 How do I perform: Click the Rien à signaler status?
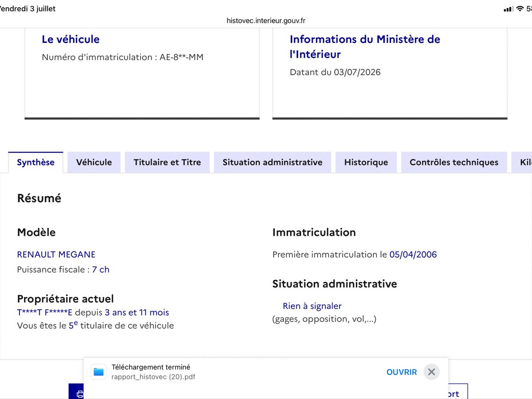312,306
